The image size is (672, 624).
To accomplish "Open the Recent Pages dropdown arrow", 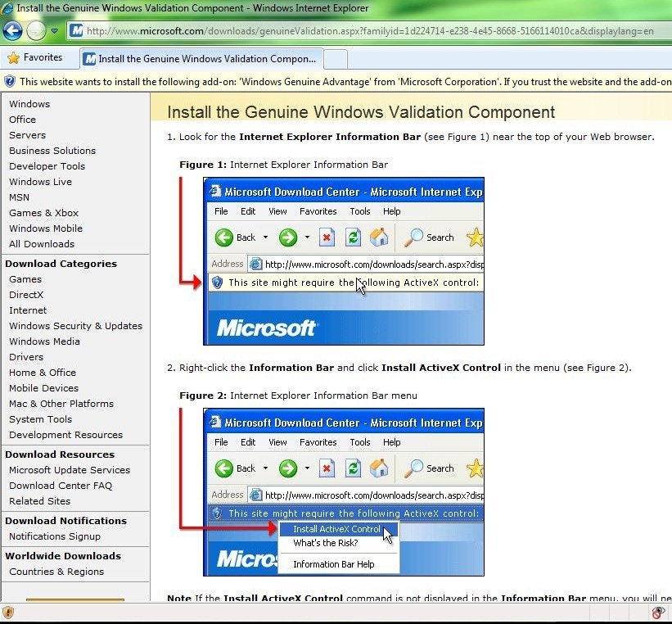I will (x=55, y=31).
